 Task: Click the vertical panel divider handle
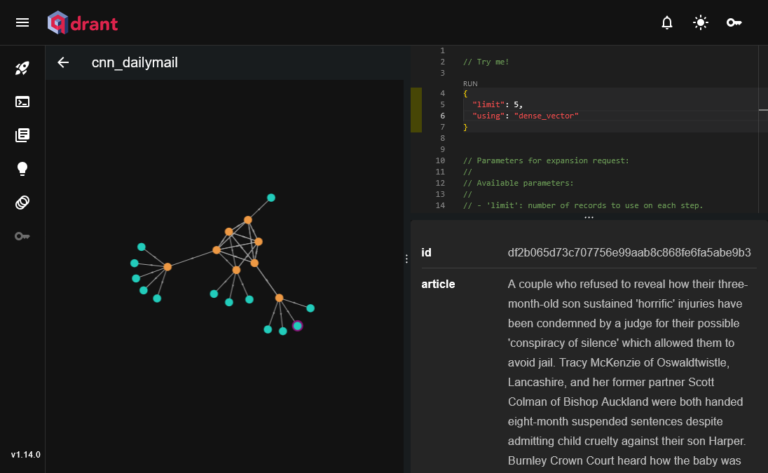(407, 259)
